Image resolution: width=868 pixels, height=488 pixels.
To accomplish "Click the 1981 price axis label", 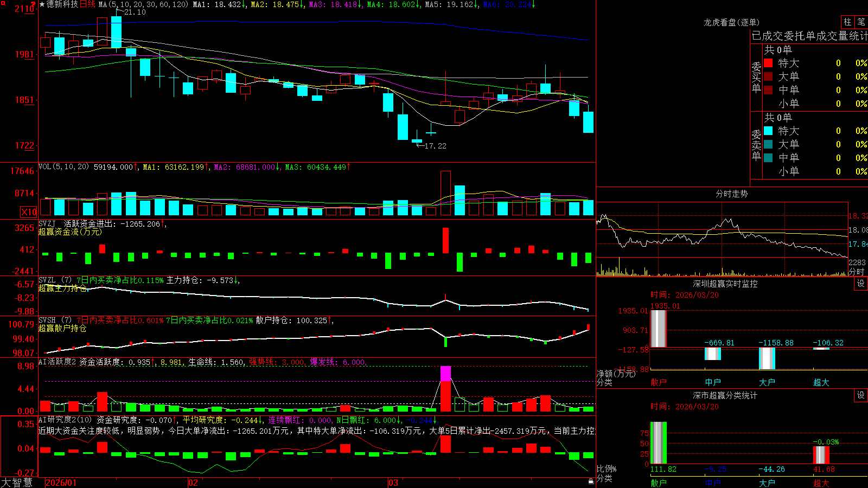I will pos(24,54).
